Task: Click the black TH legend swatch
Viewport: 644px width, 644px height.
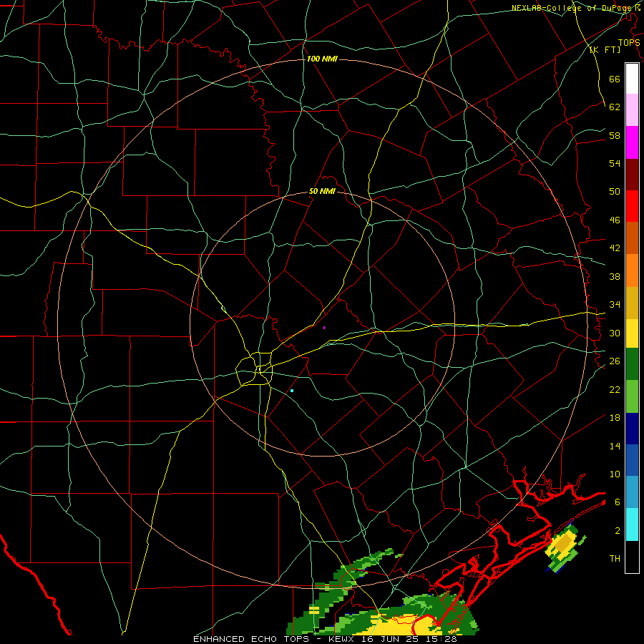Action: [632, 557]
